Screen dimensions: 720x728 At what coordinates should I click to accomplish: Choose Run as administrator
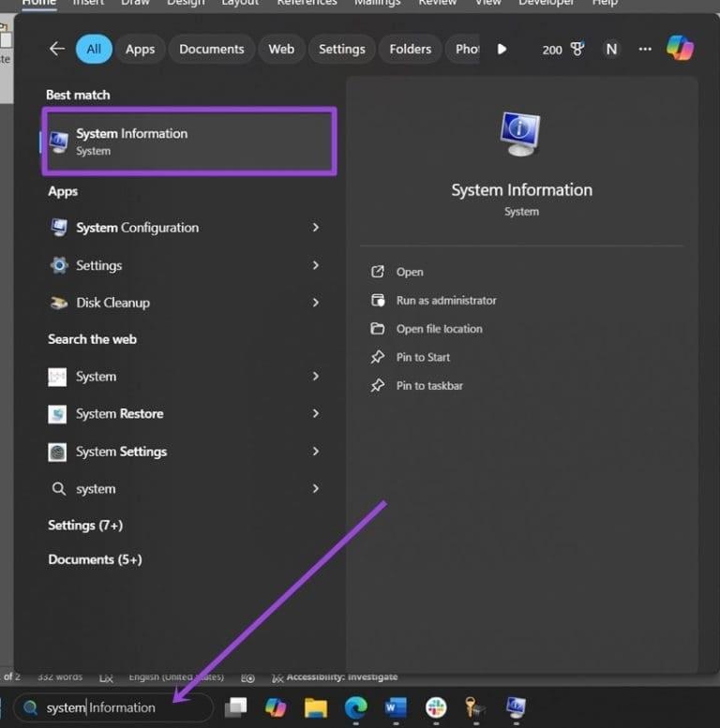click(x=446, y=301)
